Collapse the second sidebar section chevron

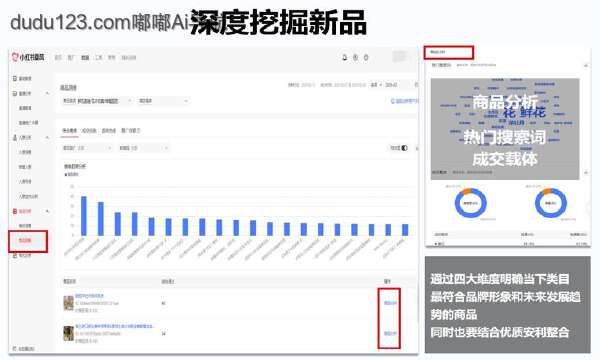tap(47, 93)
